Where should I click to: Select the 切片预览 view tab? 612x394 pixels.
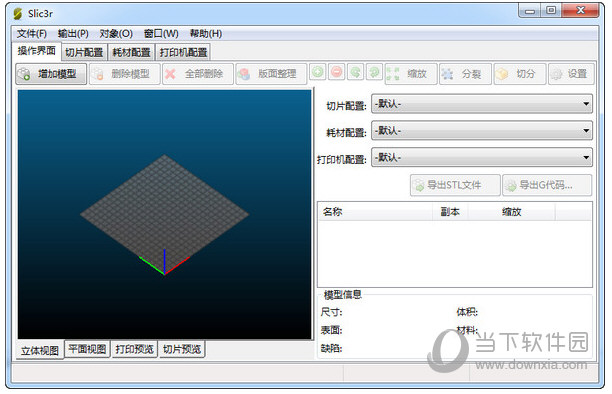182,349
